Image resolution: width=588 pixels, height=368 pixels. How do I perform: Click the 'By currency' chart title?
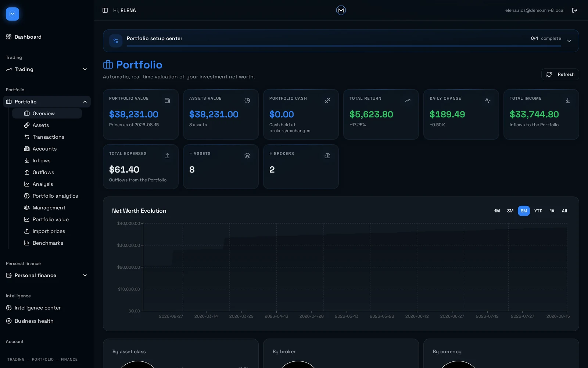(x=447, y=352)
